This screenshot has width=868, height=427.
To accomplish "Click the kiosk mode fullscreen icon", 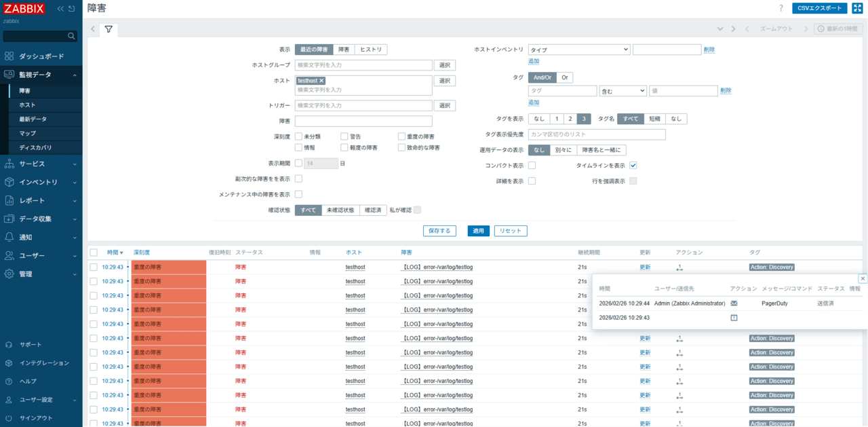I will pyautogui.click(x=856, y=8).
